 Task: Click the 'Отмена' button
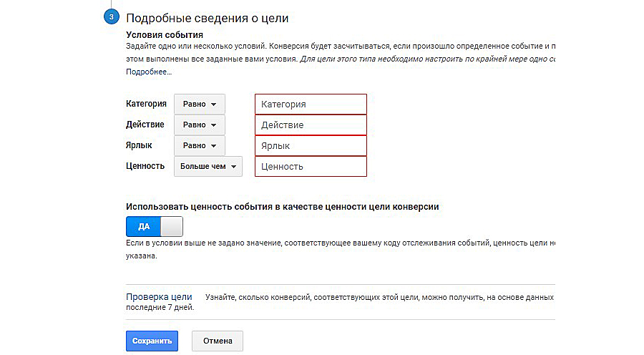(218, 341)
